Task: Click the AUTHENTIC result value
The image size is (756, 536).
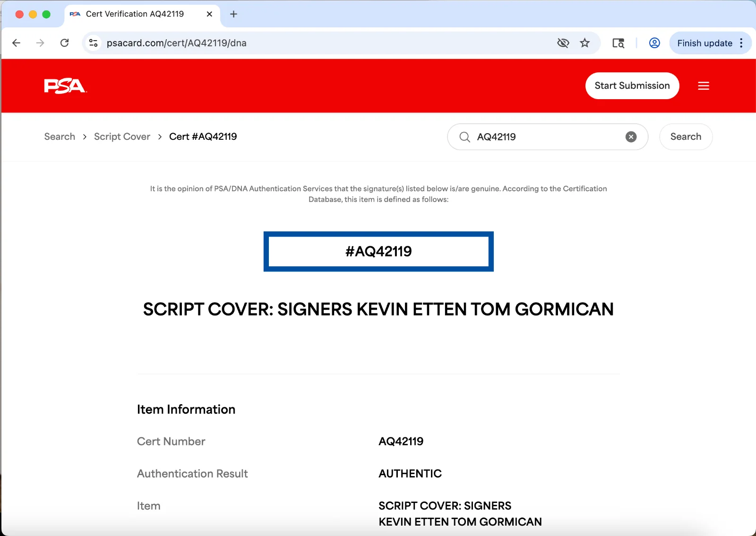Action: [x=410, y=474]
